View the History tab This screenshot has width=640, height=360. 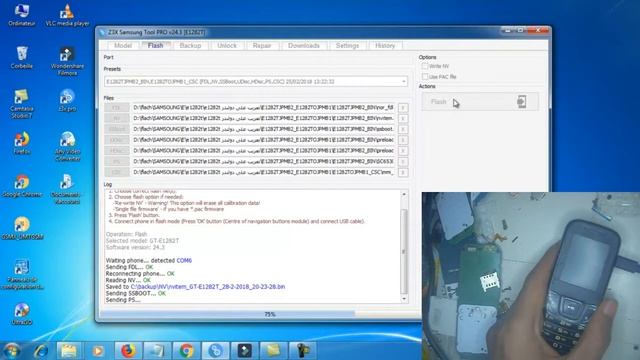[x=385, y=46]
